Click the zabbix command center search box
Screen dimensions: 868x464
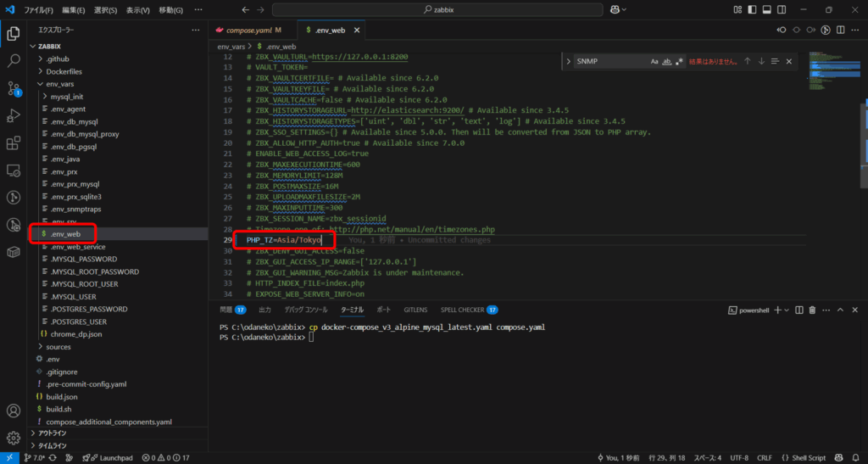[437, 10]
